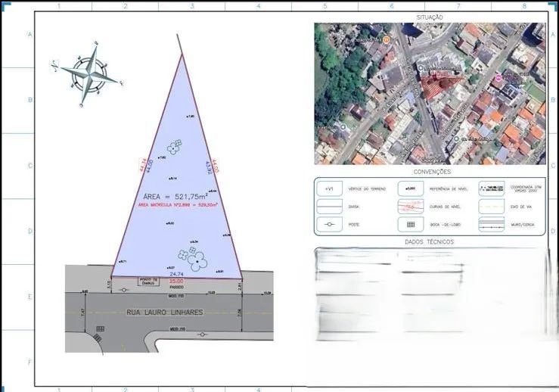The height and width of the screenshot is (392, 559).
Task: Select the ÁREA = 521,75m² label
Action: tap(175, 196)
